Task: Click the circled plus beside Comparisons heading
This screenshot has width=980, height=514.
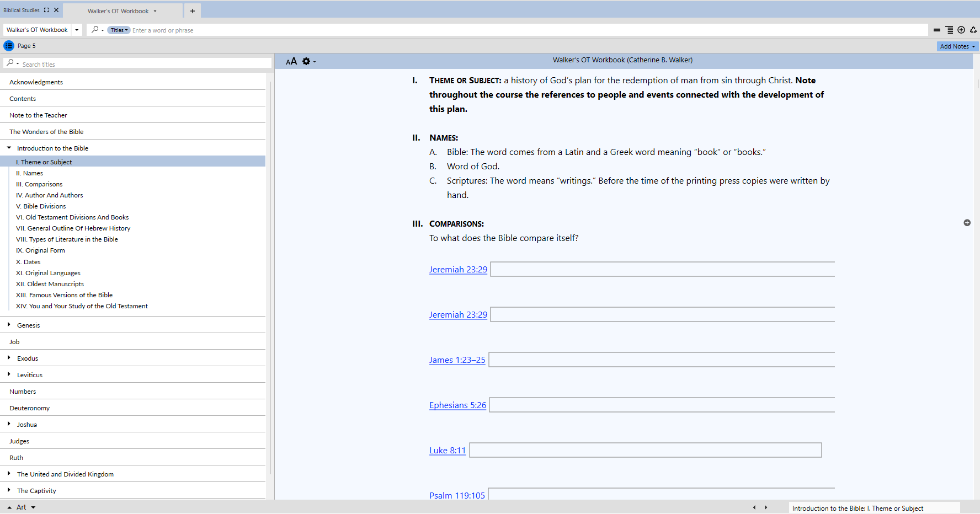Action: [967, 223]
